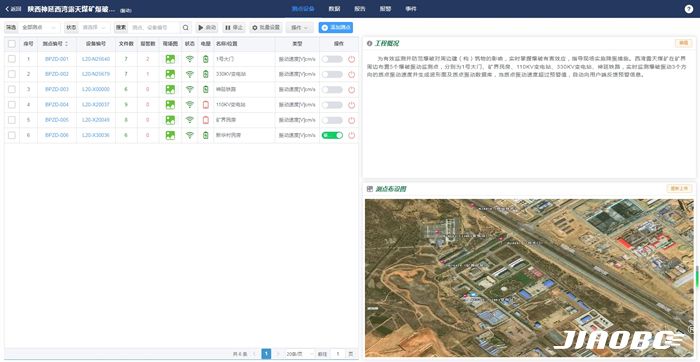Open scene image for row BPZD-001

[170, 59]
